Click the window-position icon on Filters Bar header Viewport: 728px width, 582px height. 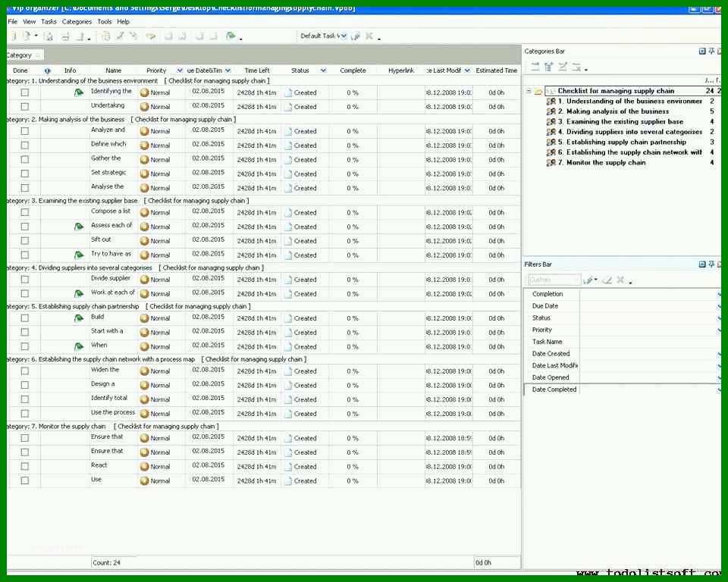click(702, 264)
